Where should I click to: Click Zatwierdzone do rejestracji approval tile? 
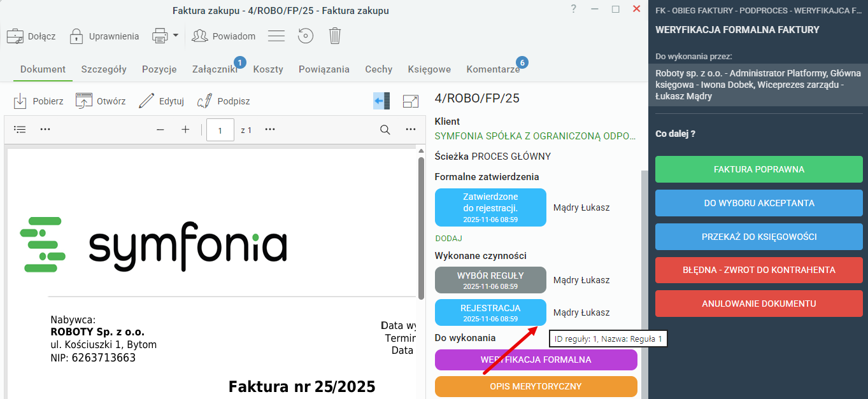click(490, 207)
